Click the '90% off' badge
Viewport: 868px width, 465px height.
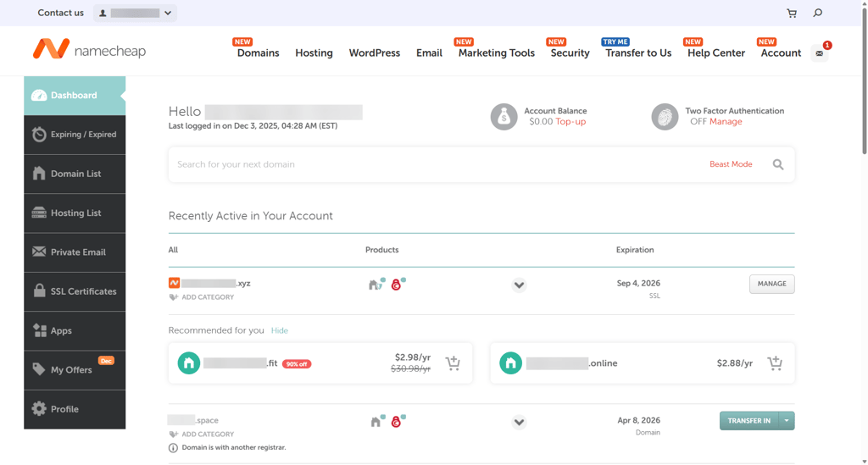point(297,364)
